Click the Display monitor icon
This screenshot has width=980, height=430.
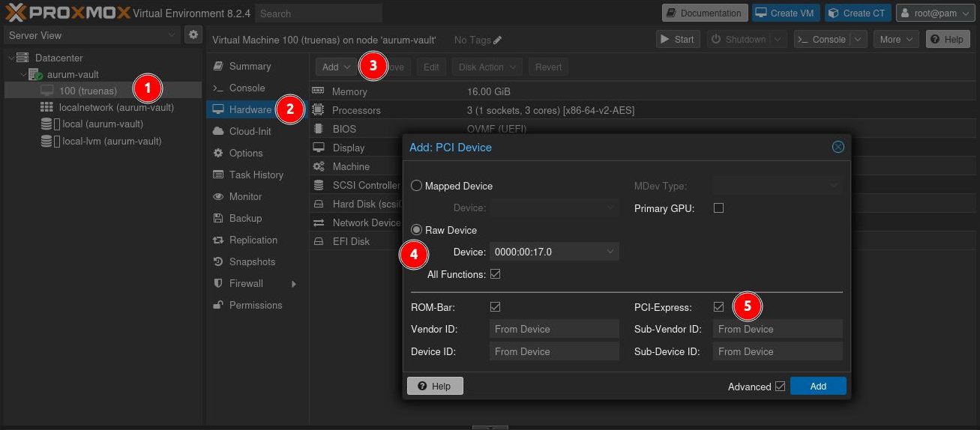(319, 148)
